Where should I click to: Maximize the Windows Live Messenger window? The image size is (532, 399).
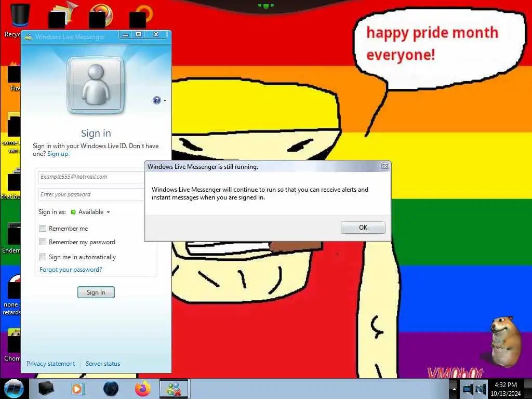139,35
